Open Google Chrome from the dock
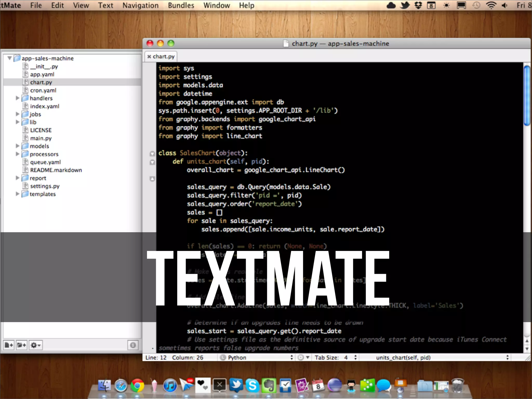Viewport: 532px width, 399px height. click(137, 385)
